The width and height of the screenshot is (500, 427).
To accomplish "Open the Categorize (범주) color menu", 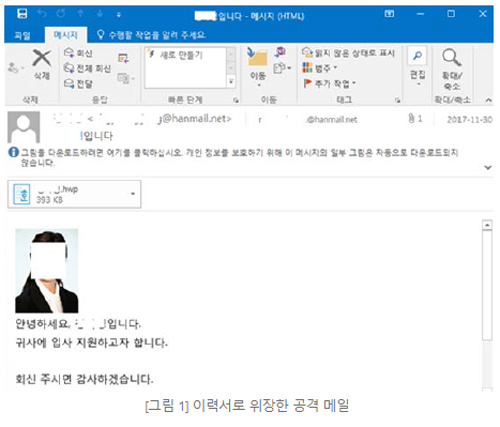I will click(x=320, y=68).
